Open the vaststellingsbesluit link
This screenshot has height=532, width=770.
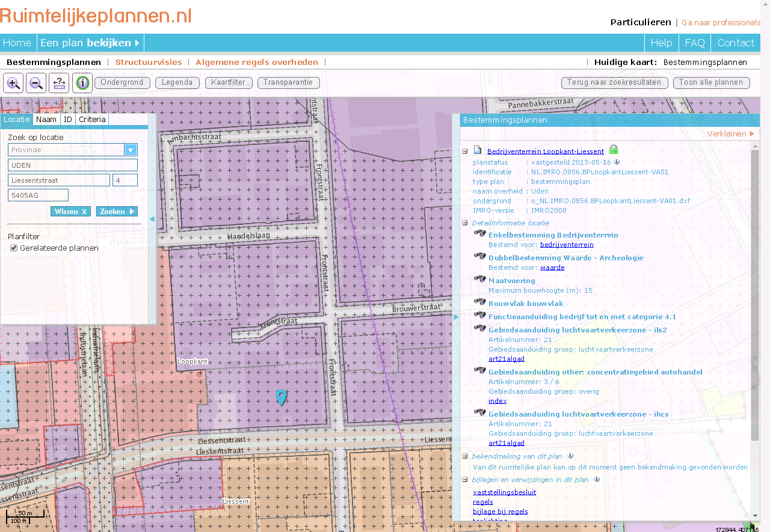pos(504,492)
